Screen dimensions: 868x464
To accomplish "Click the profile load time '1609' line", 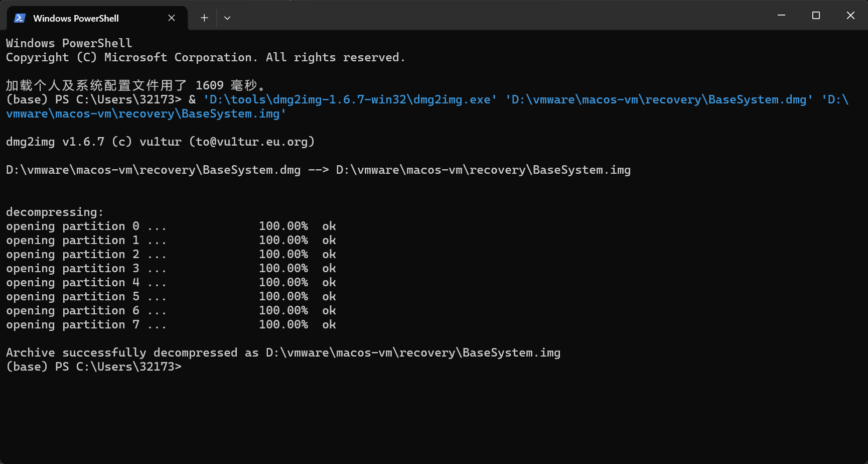I will (135, 85).
